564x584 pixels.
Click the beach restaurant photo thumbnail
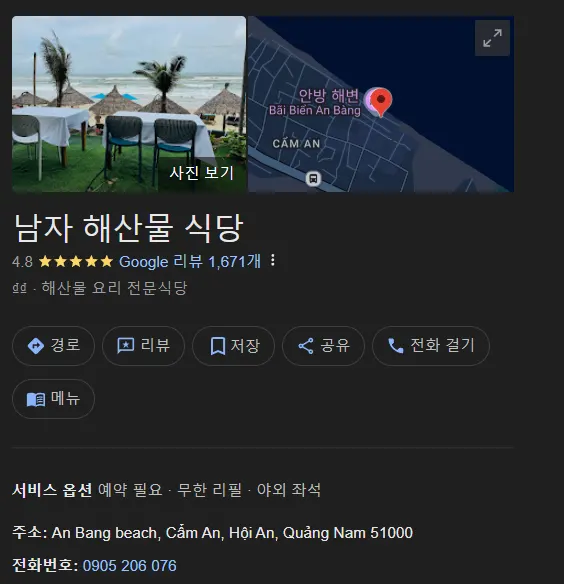point(129,104)
